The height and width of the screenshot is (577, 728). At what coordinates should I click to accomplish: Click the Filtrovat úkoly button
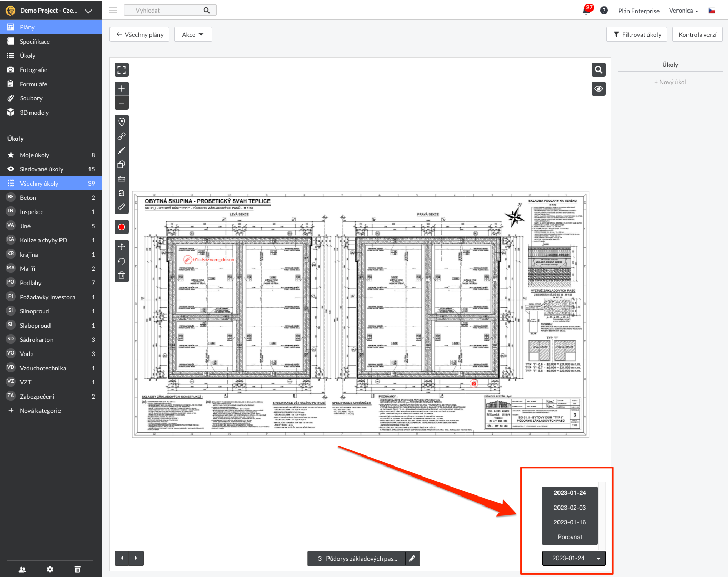[637, 35]
